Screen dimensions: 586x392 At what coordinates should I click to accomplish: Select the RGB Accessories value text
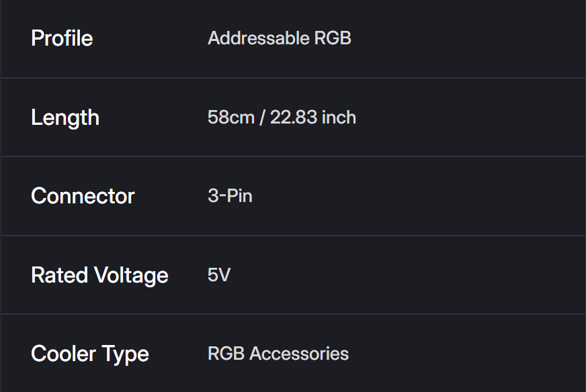(x=278, y=354)
